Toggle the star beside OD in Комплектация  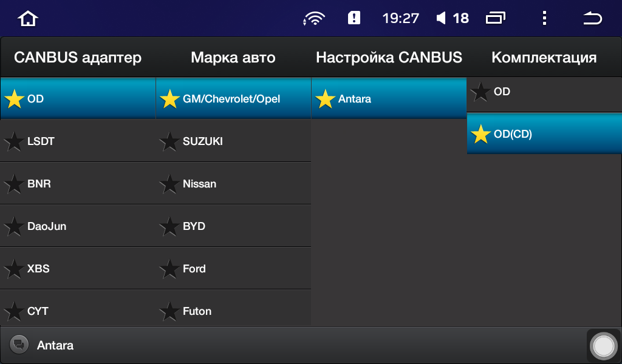(480, 92)
